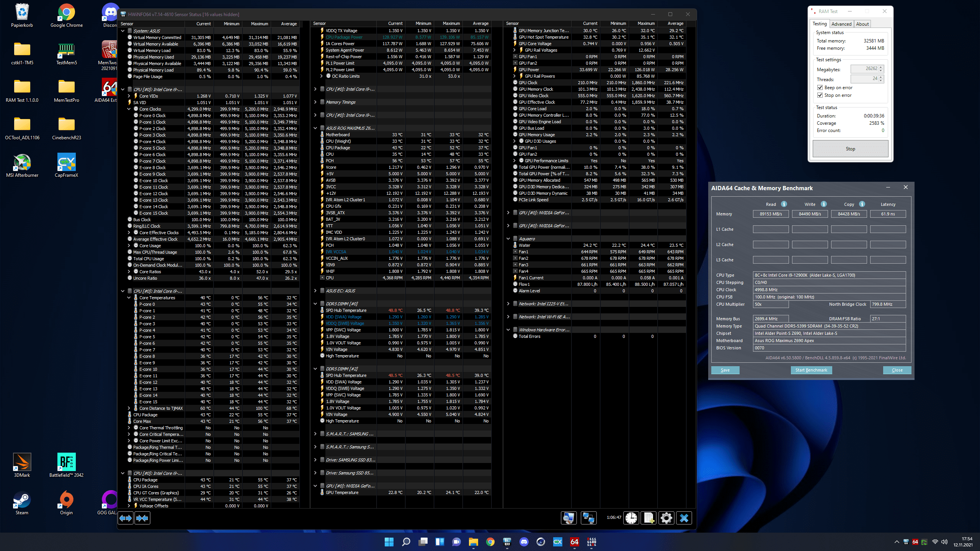Image resolution: width=980 pixels, height=551 pixels.
Task: Increase Megabytes spinner in RAM Test
Action: [881, 67]
